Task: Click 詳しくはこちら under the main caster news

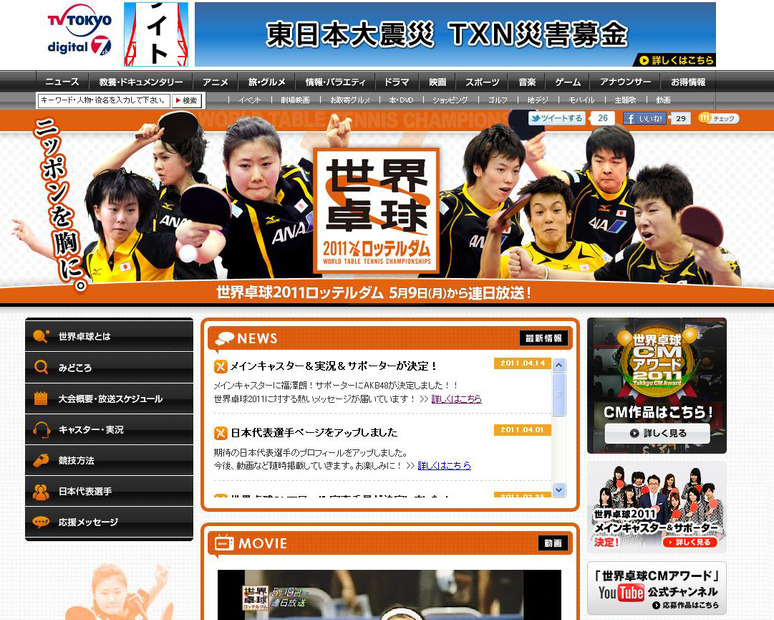Action: click(457, 399)
